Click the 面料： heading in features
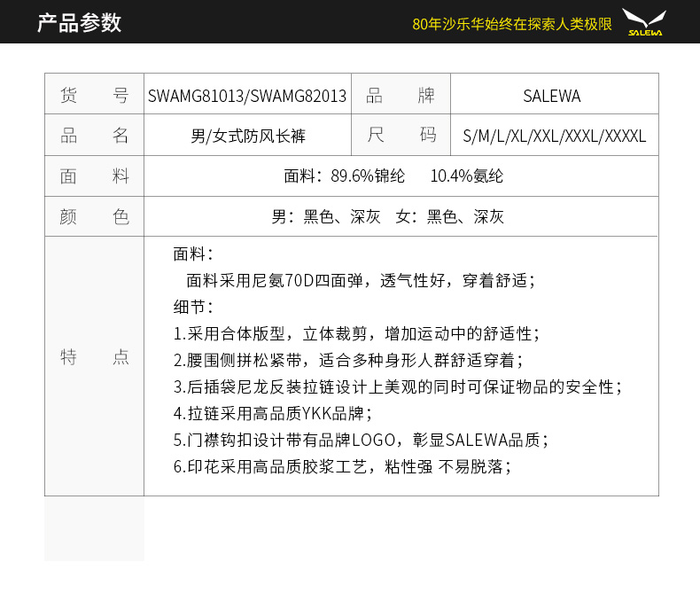This screenshot has height=601, width=700. pos(193,254)
